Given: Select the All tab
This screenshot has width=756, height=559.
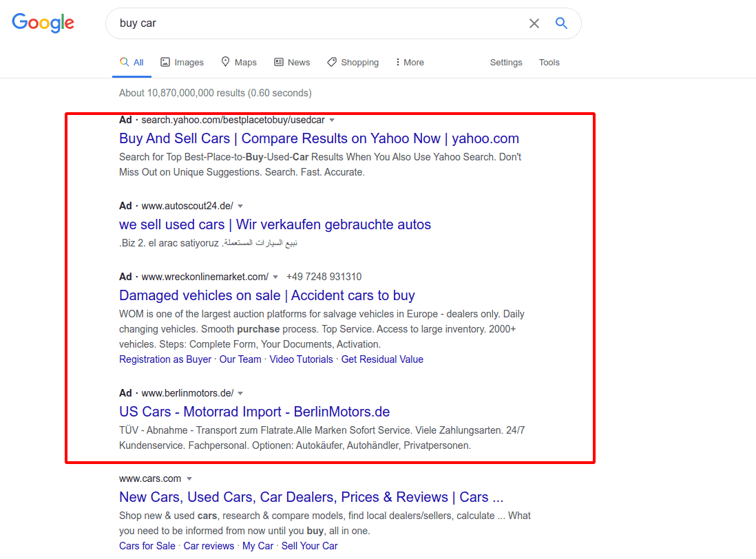Looking at the screenshot, I should 132,62.
